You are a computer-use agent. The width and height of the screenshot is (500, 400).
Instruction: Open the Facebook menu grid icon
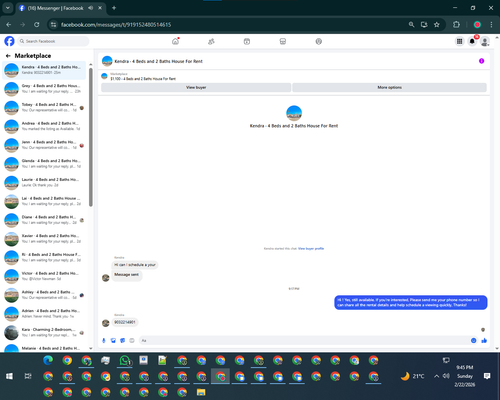click(x=459, y=41)
